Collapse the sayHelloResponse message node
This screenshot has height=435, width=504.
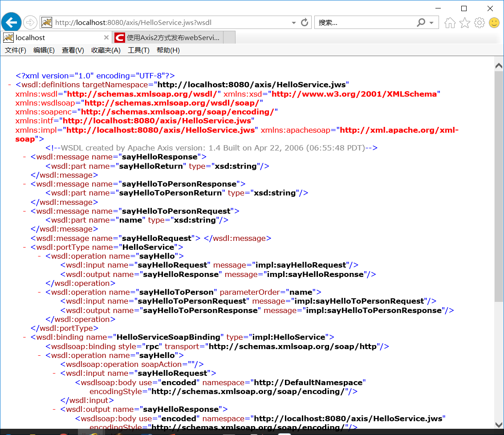point(24,157)
